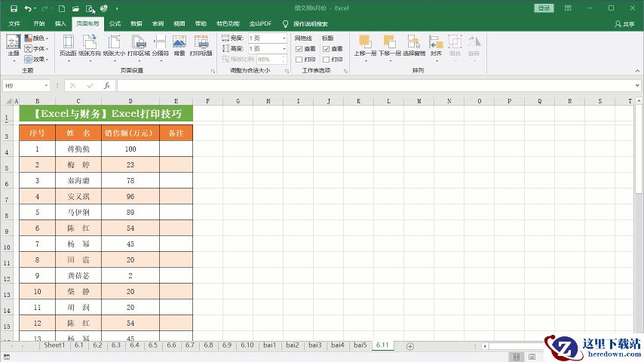
Task: Switch to the 金山PDF tab
Action: (260, 24)
